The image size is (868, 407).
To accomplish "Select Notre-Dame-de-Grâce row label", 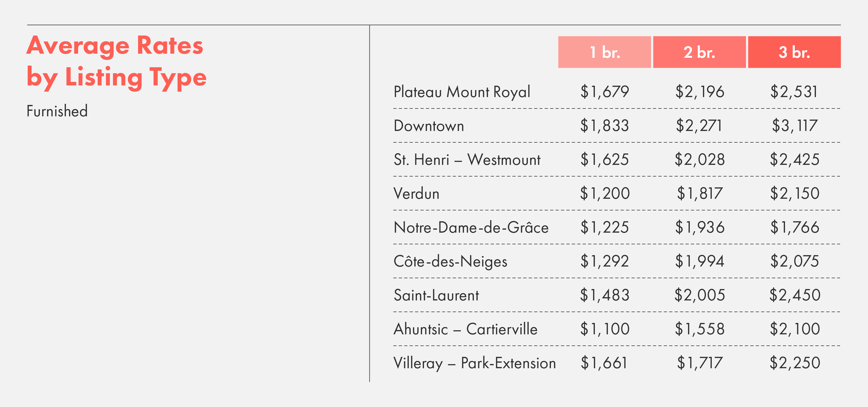I will (471, 227).
